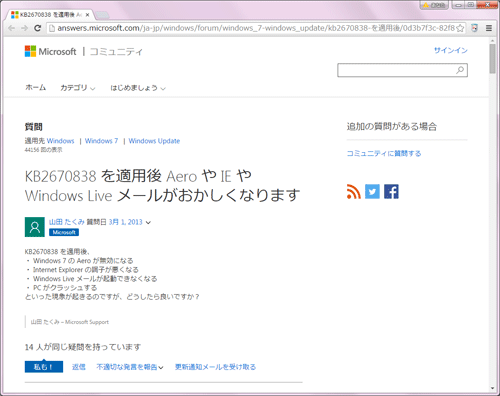Click the Windows Live メール bullet line

tap(92, 278)
